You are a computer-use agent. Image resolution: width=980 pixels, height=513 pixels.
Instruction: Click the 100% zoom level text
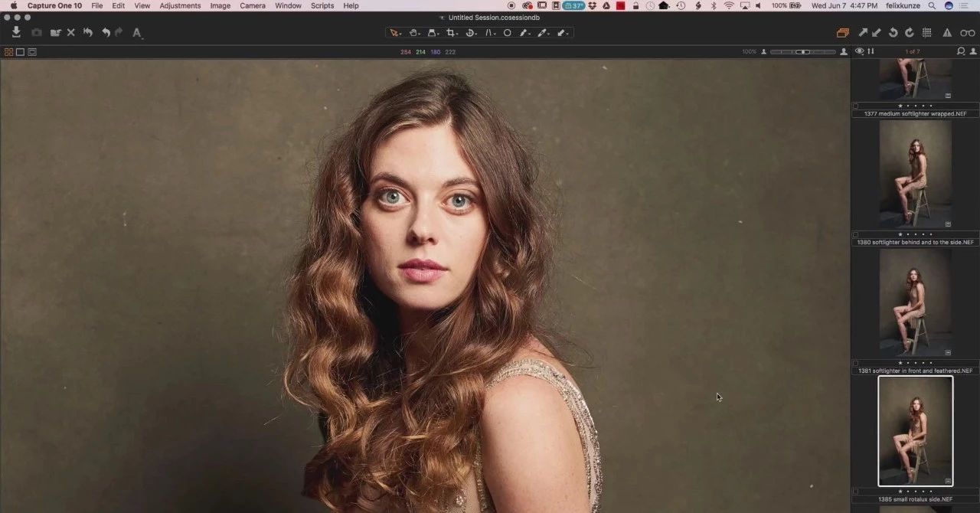click(750, 52)
